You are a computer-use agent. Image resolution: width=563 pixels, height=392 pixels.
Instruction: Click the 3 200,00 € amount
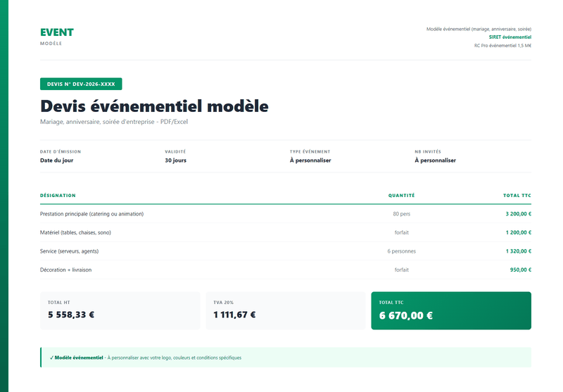click(519, 214)
